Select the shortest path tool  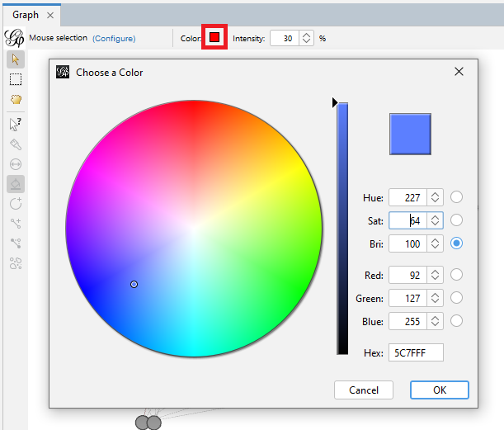(16, 243)
